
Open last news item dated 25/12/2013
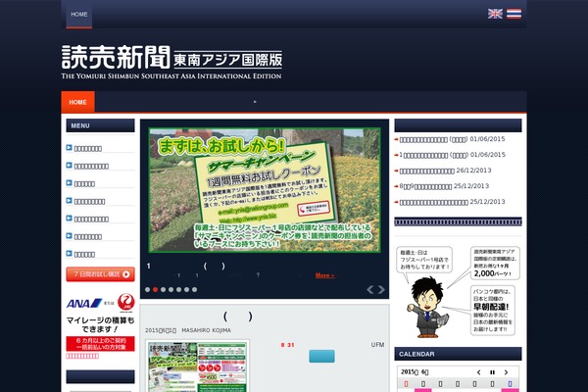coord(450,202)
